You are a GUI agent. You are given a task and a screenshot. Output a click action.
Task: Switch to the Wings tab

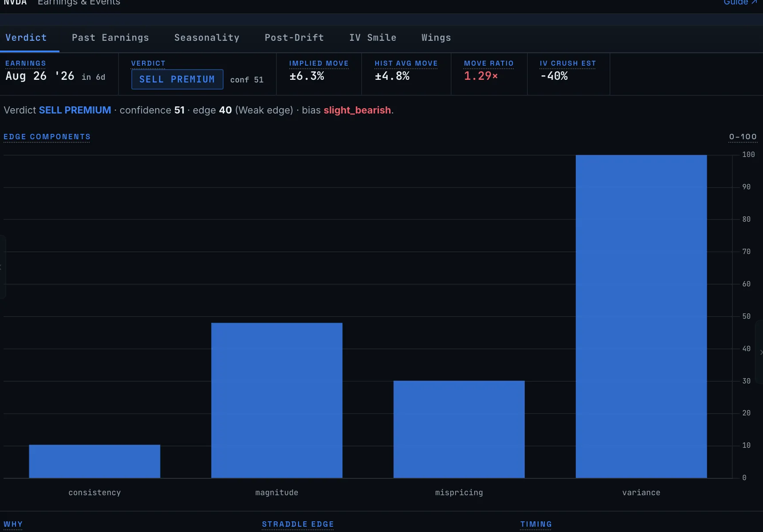pyautogui.click(x=436, y=38)
